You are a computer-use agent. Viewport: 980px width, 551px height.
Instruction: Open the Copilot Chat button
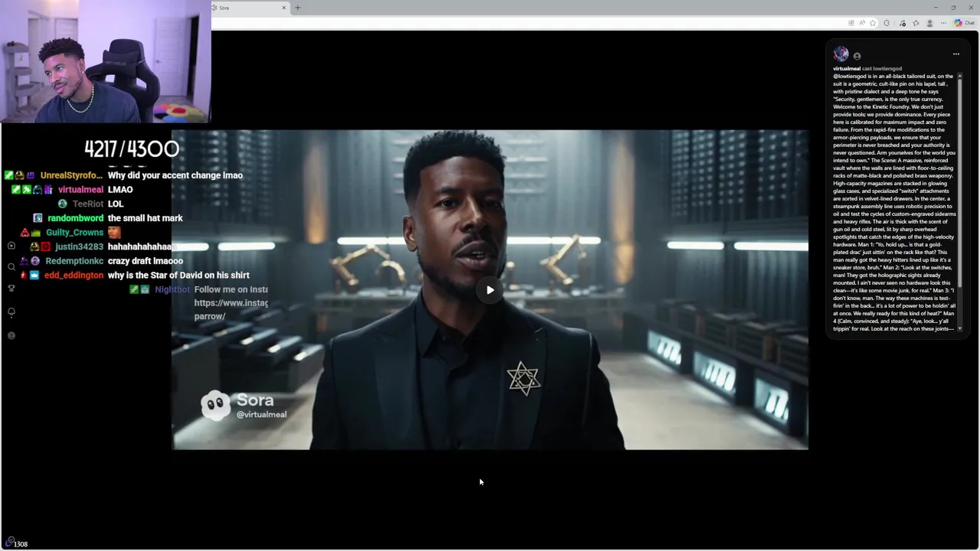click(965, 23)
